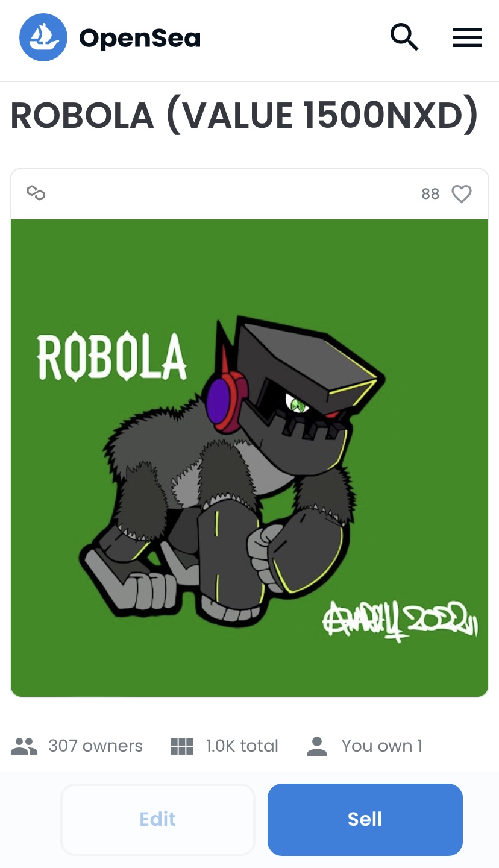Click the artist signature in artwork

click(x=400, y=621)
